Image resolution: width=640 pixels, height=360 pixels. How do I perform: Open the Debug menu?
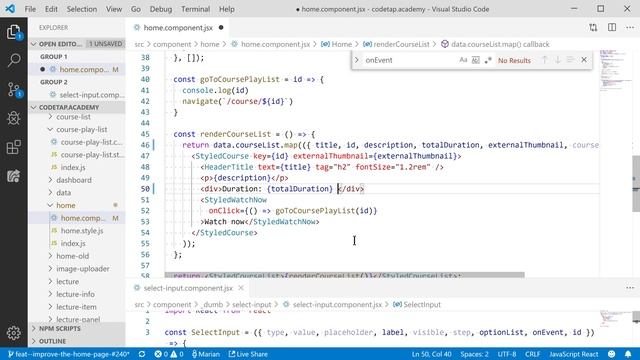tap(161, 9)
